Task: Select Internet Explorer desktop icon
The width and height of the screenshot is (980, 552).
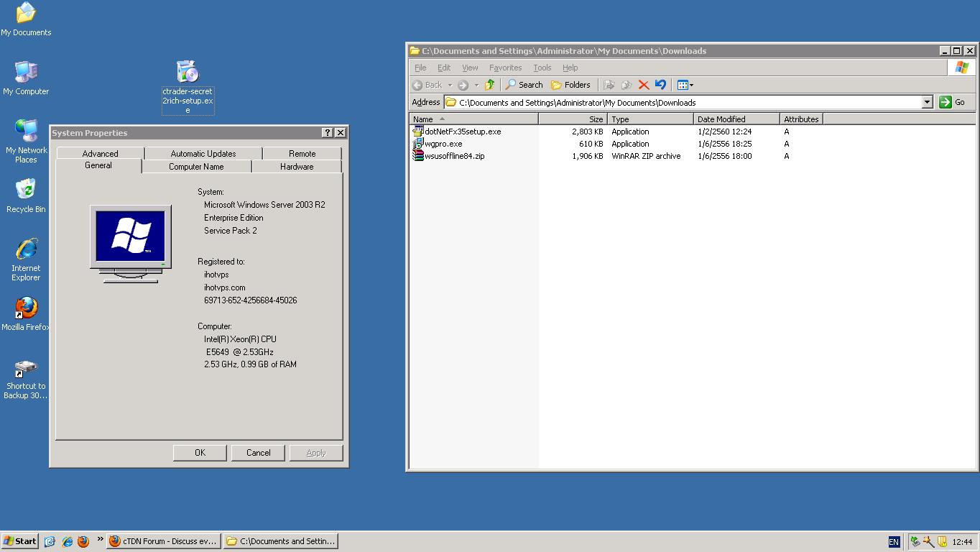Action: point(26,259)
